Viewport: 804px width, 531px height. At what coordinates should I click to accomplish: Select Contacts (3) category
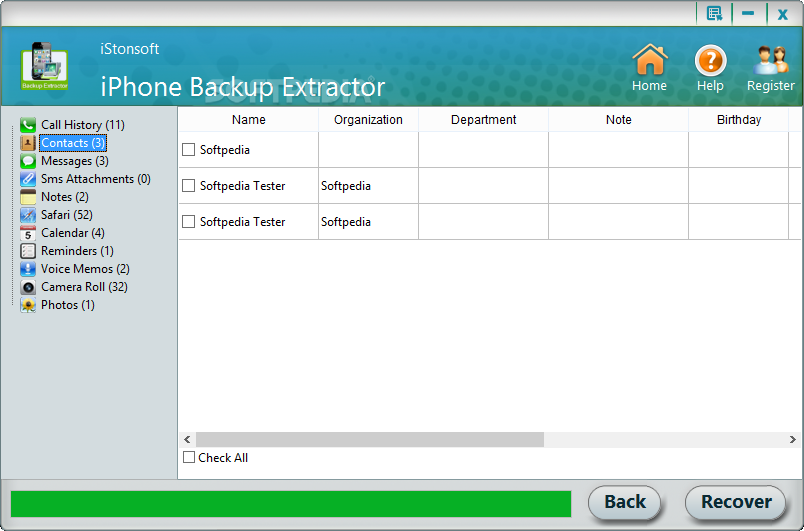[x=73, y=142]
